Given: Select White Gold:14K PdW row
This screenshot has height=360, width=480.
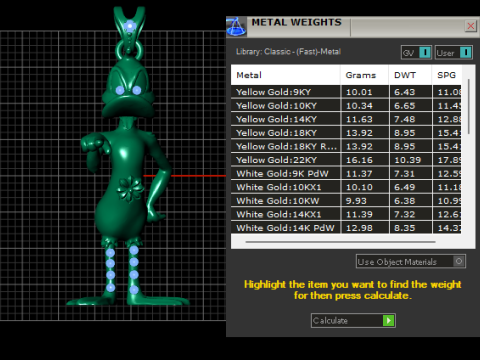Looking at the screenshot, I should [x=346, y=228].
